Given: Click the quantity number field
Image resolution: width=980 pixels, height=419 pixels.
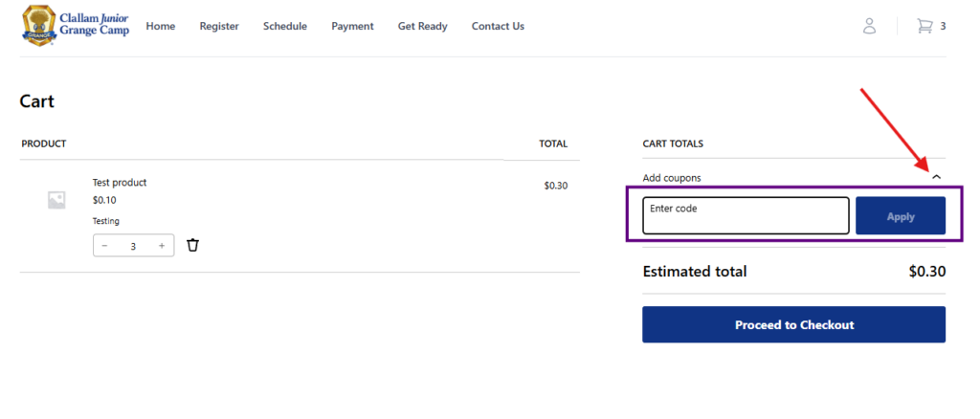Looking at the screenshot, I should [133, 246].
